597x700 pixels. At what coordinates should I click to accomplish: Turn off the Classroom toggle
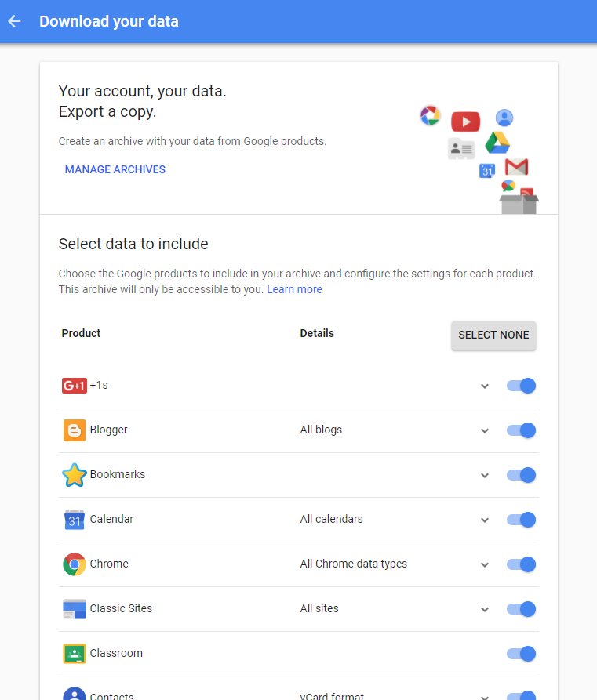coord(521,654)
